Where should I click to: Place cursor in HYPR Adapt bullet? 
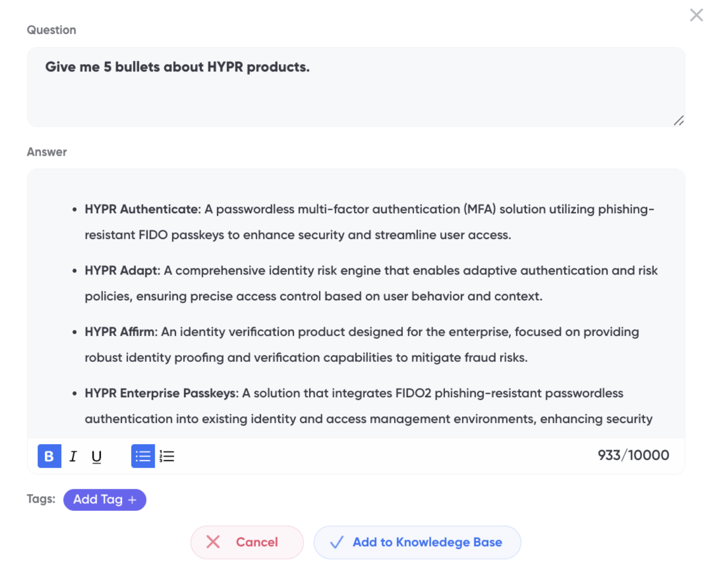click(371, 283)
